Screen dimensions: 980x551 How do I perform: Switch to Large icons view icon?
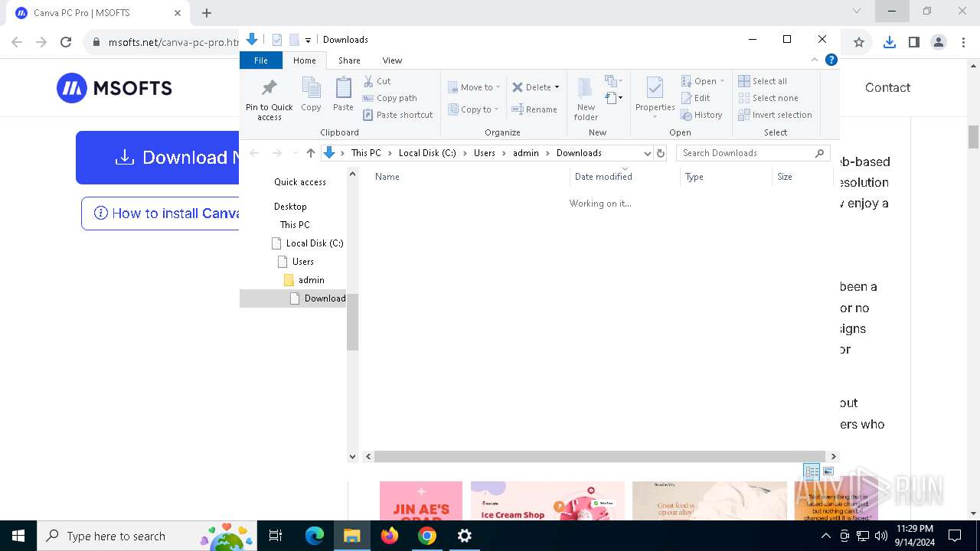(828, 471)
